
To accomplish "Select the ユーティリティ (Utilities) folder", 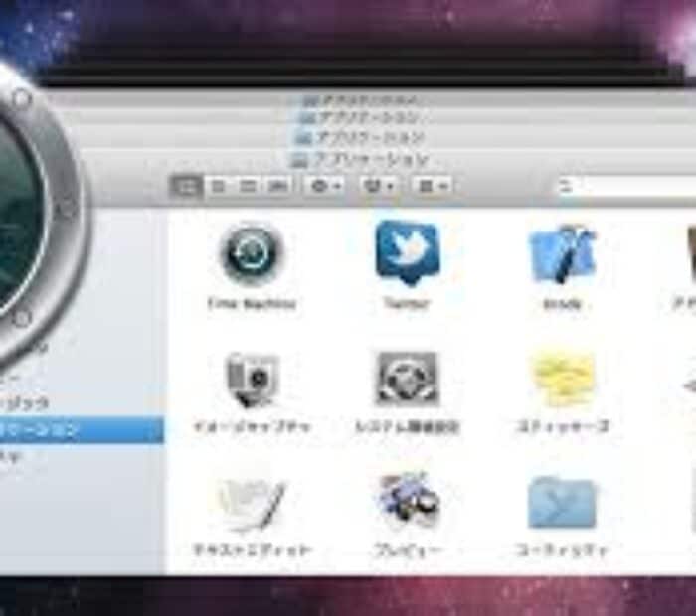I will coord(562,503).
